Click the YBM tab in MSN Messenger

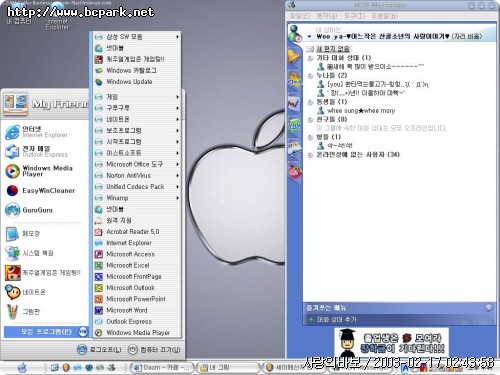[294, 126]
